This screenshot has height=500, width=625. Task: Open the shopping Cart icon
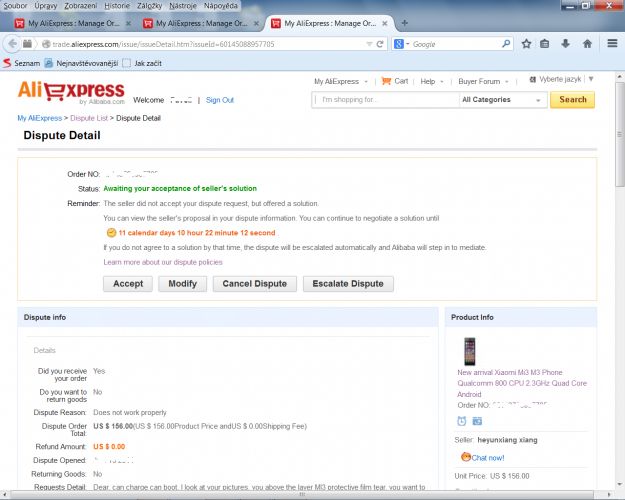386,81
